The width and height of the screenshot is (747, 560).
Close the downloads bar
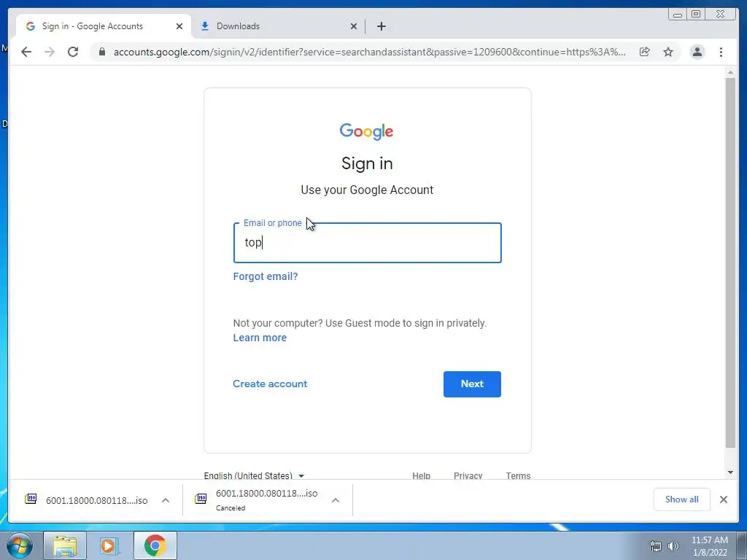pos(723,499)
